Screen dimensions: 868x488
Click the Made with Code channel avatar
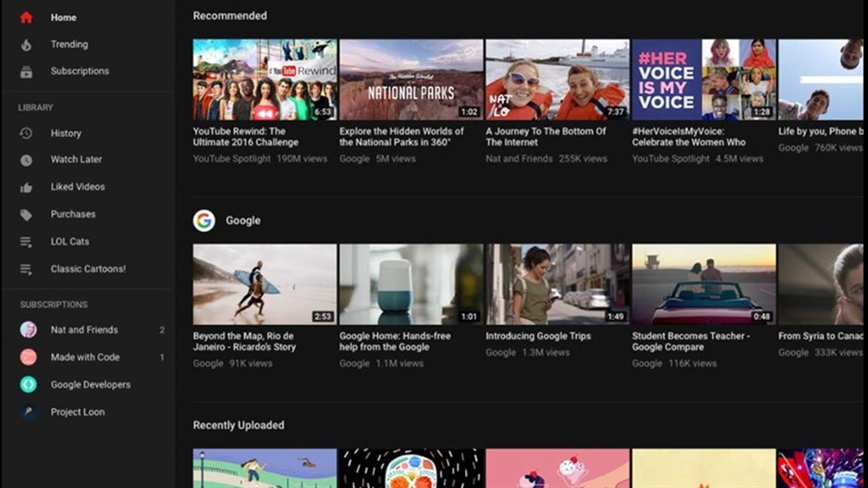pyautogui.click(x=28, y=357)
